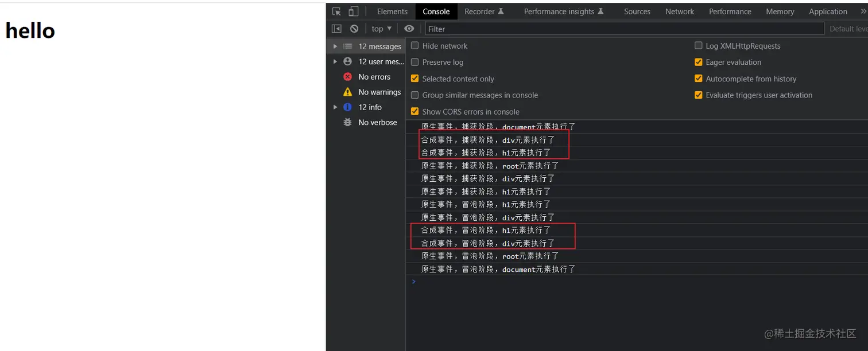Screen dimensions: 868x351
Task: Open Performance insights tab
Action: (564, 11)
